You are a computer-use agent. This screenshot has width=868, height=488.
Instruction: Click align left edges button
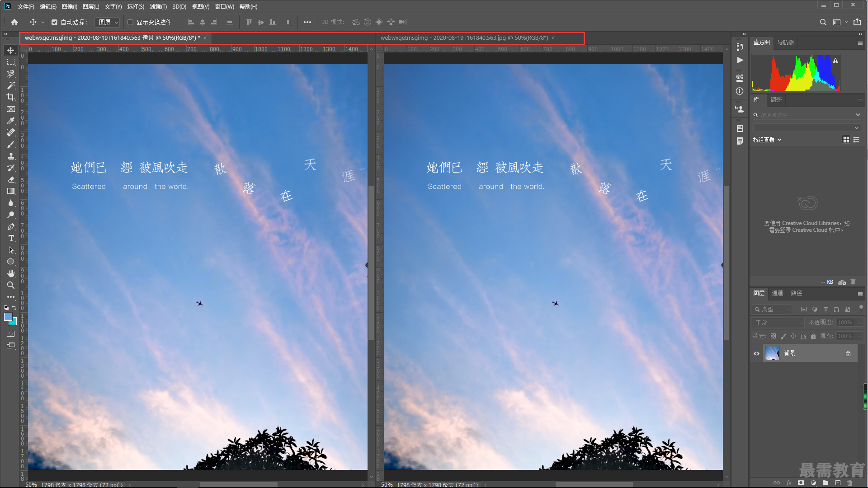191,22
